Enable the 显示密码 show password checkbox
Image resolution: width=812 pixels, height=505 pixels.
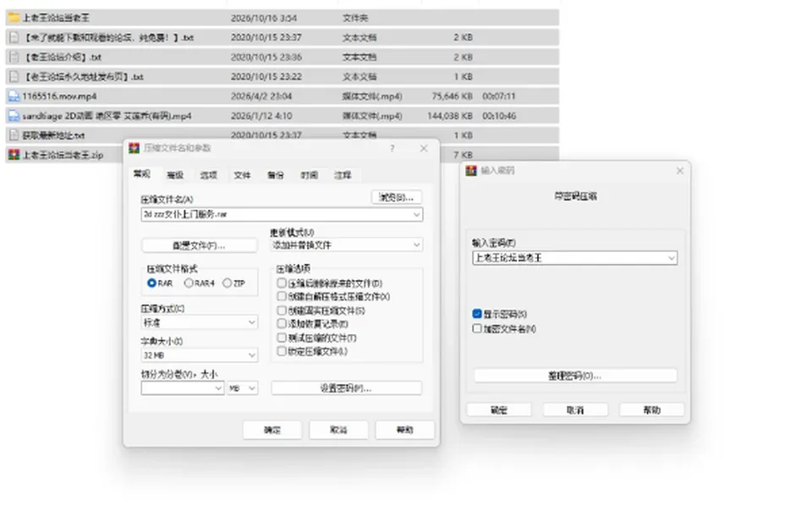(x=477, y=314)
